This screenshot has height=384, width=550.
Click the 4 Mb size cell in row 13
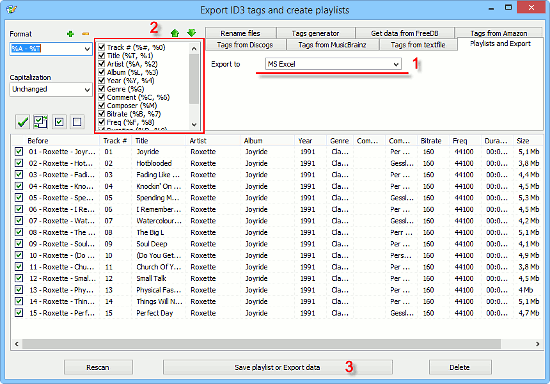526,290
